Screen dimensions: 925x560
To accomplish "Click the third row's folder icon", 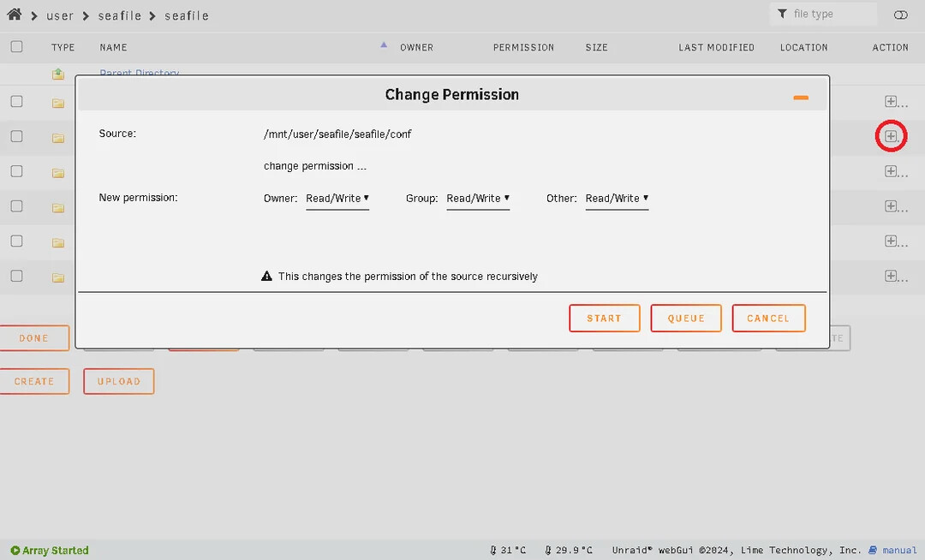I will (x=58, y=173).
